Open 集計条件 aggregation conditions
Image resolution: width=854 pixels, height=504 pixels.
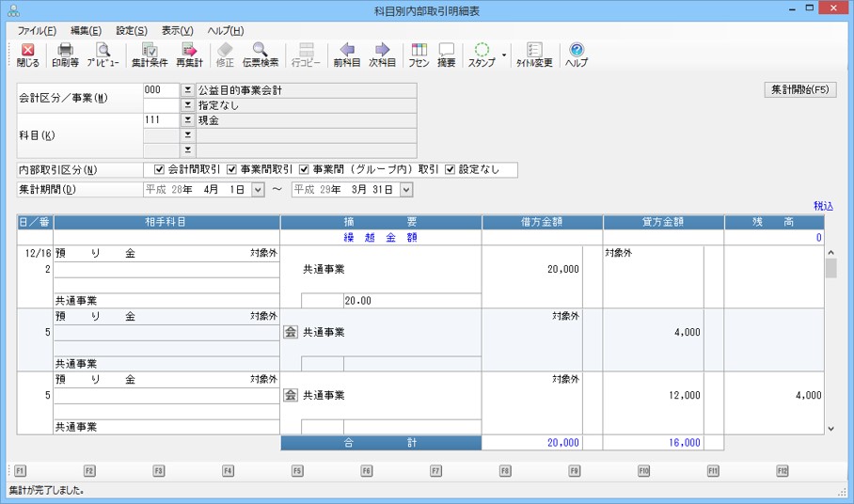click(x=149, y=55)
